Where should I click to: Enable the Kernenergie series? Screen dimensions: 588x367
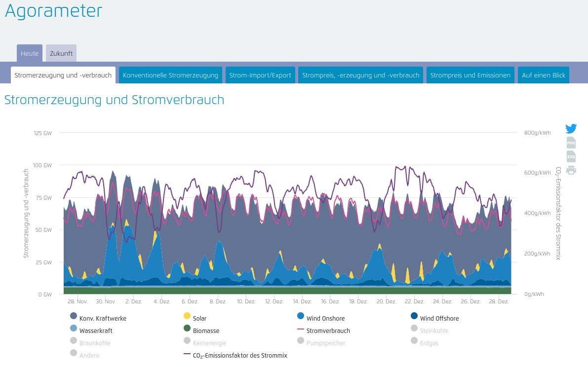(205, 343)
